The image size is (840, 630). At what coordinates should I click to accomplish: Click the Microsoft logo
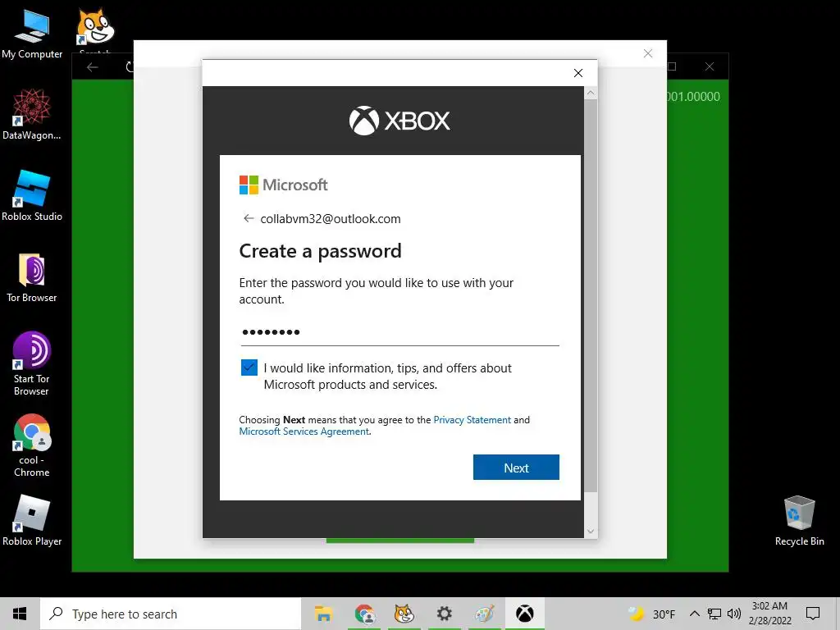(x=283, y=185)
